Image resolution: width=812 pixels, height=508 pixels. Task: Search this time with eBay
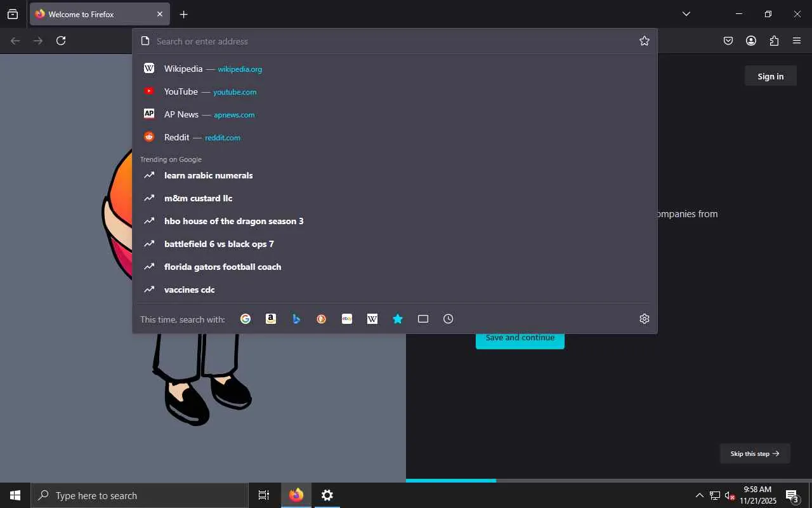coord(347,319)
